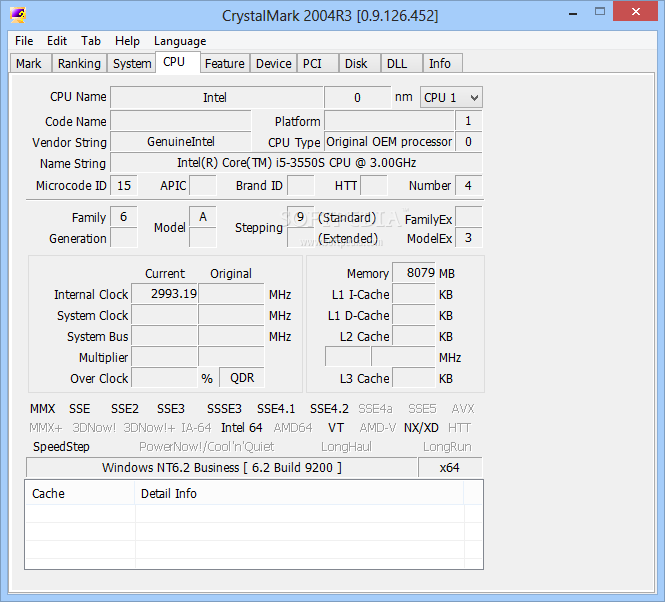
Task: Click the Detail Info column header
Action: point(299,494)
